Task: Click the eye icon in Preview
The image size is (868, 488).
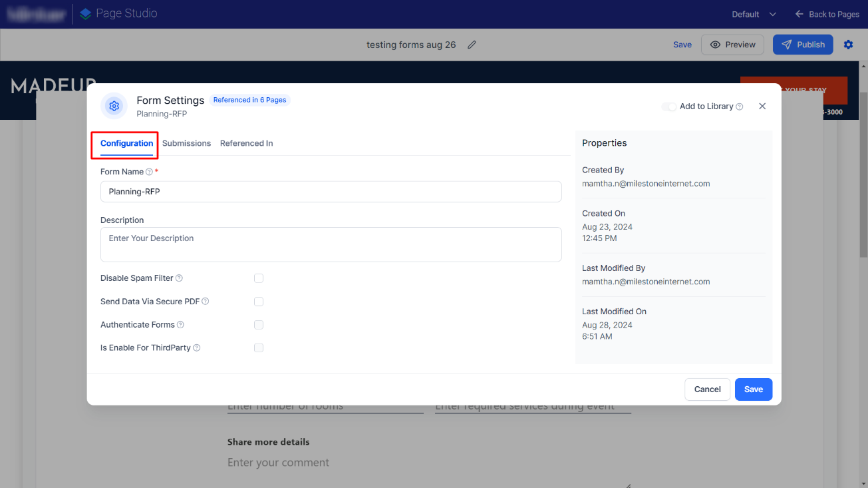Action: (716, 45)
